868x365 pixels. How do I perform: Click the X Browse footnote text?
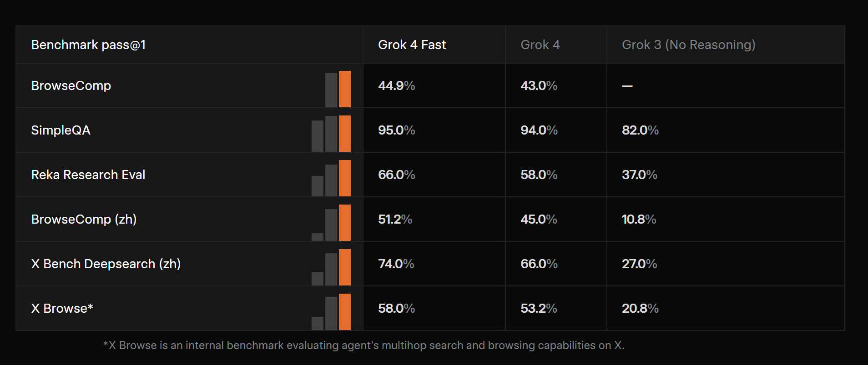coord(364,345)
